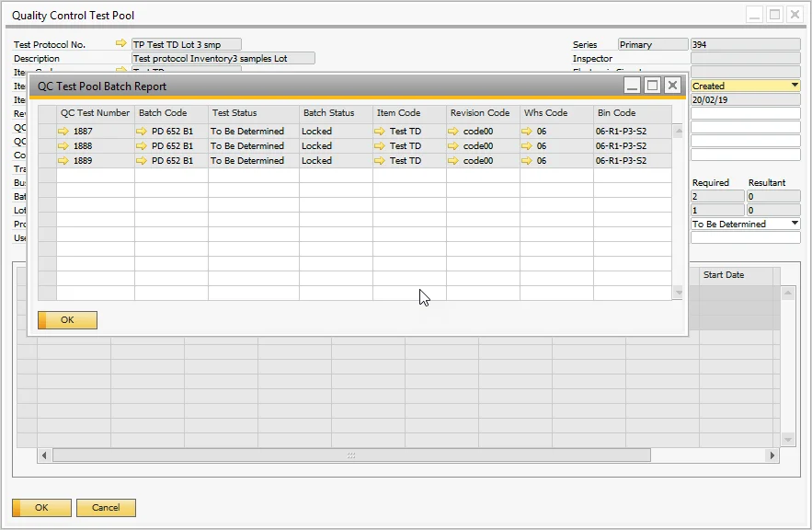Open Revision Code link arrow in row 1888

point(453,146)
